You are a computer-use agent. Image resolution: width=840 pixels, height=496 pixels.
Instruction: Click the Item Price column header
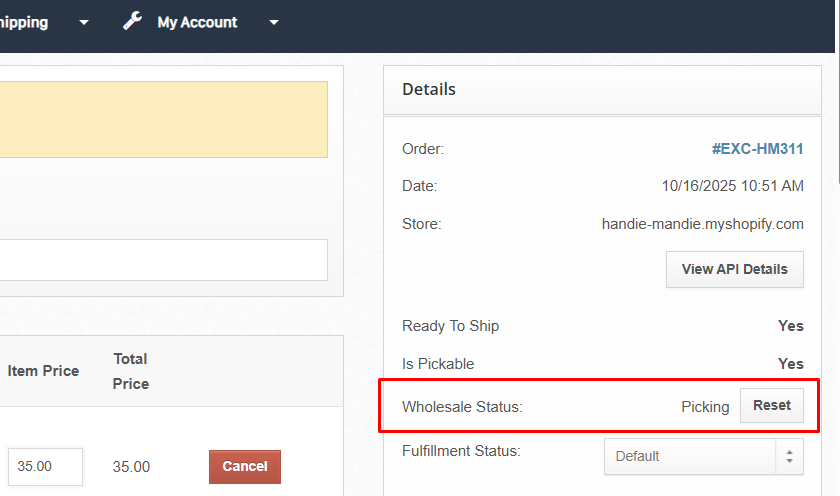43,371
